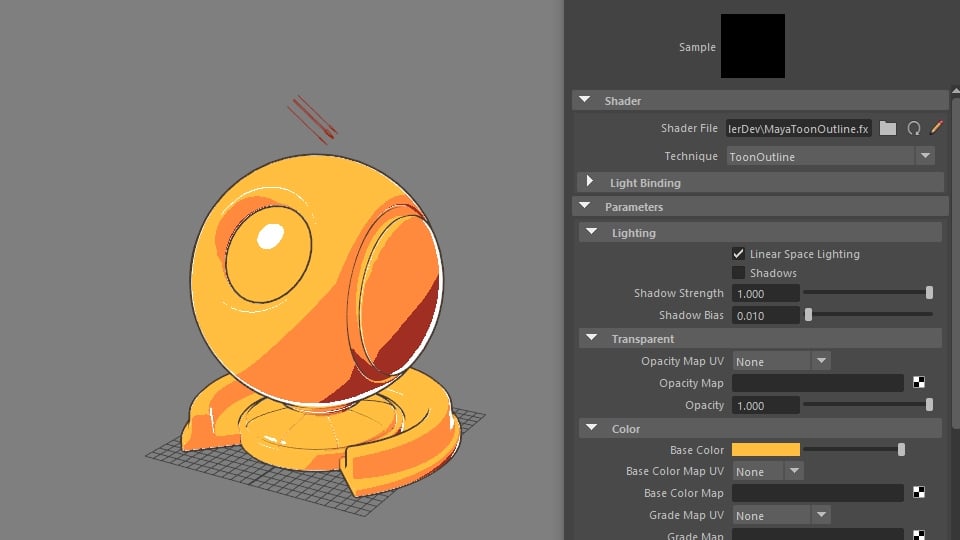Open Opacity Map UV dropdown
This screenshot has width=960, height=540.
[x=820, y=361]
